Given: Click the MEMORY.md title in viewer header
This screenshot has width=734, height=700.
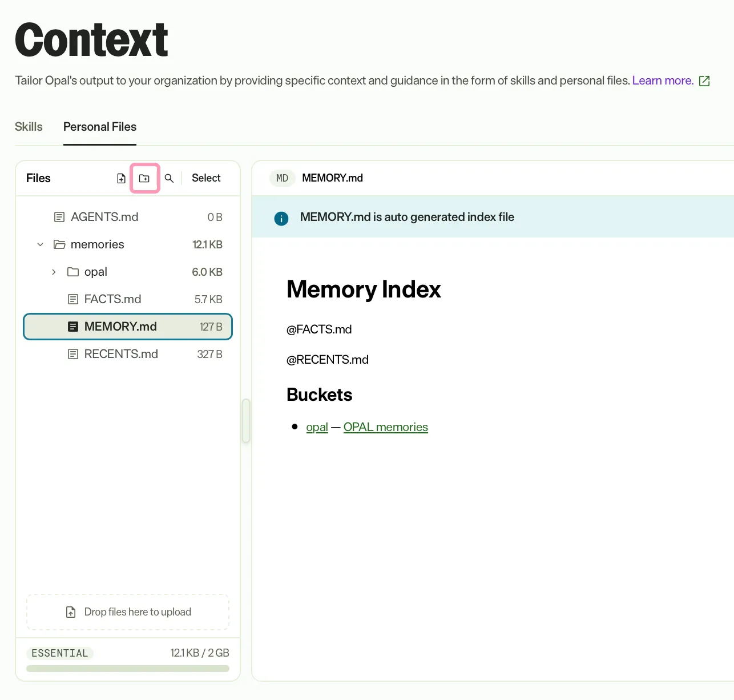Looking at the screenshot, I should click(332, 178).
